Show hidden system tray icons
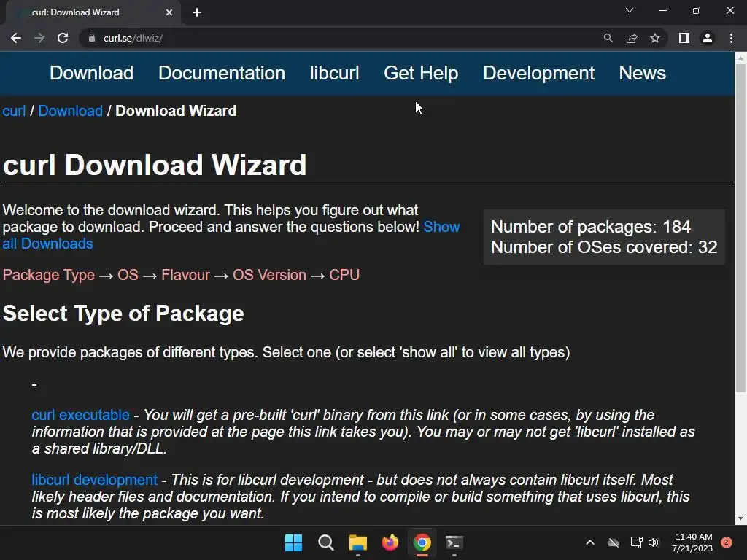The width and height of the screenshot is (747, 560). 589,542
